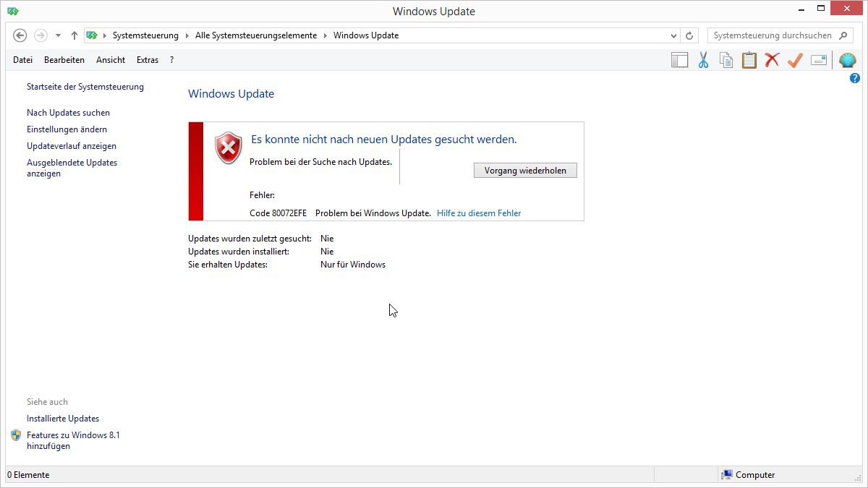Open Hilfe zu diesem Fehler link
The width and height of the screenshot is (868, 488).
[479, 213]
